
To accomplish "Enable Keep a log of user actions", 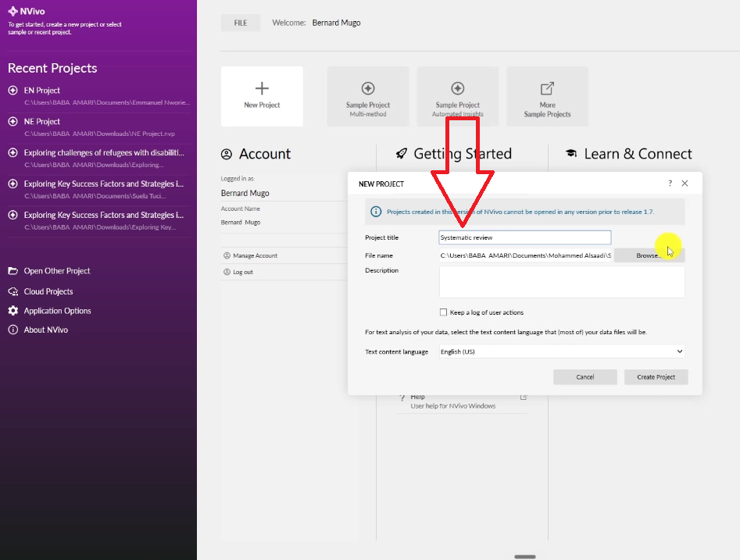I will pyautogui.click(x=443, y=312).
